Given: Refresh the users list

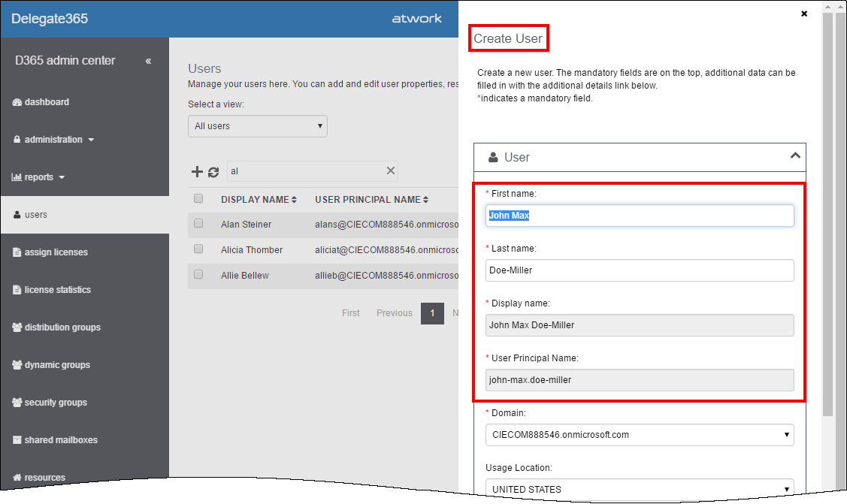Looking at the screenshot, I should point(213,172).
